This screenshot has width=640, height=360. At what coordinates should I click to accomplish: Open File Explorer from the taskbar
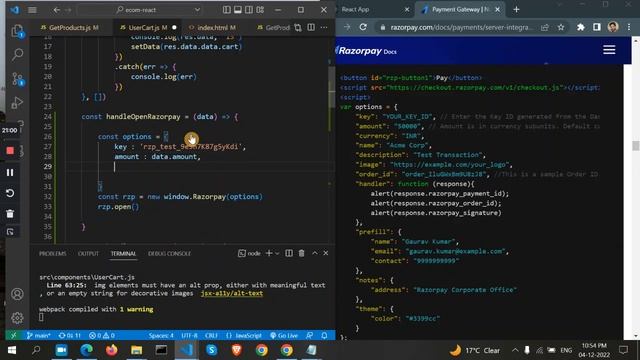coord(136,350)
